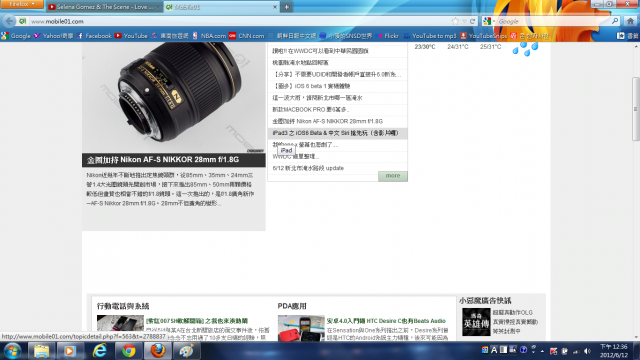640x360 pixels.
Task: Open the bookmarks menu icon at toolbar end
Action: pos(621,36)
